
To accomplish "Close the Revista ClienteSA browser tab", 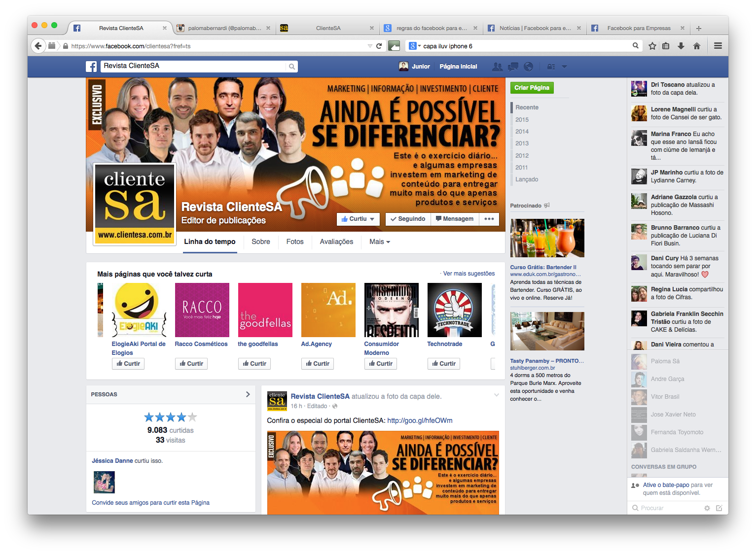I will pos(165,28).
